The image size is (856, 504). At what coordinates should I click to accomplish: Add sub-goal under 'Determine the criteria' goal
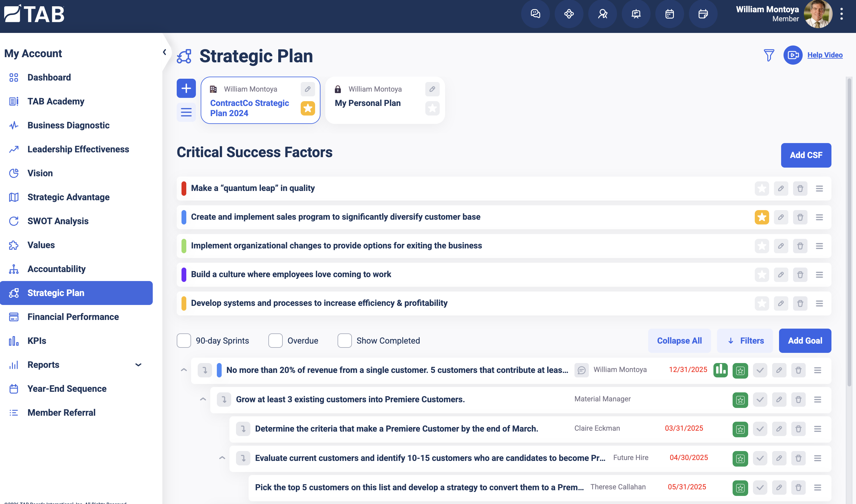click(243, 429)
